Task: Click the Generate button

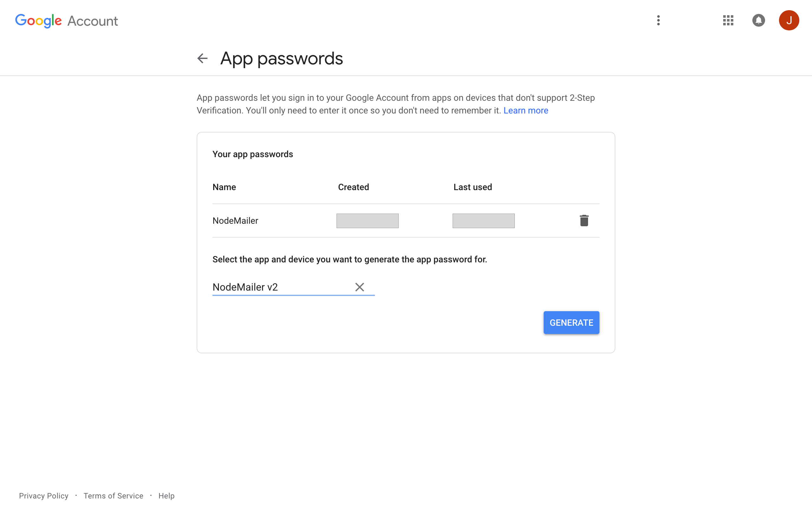Action: 571,323
